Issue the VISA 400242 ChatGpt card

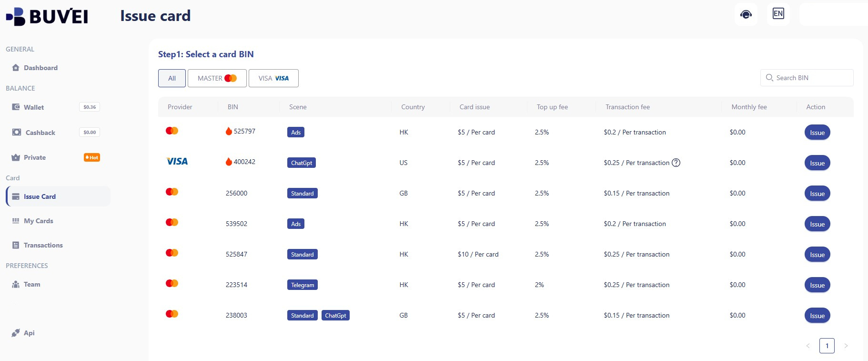click(x=817, y=163)
